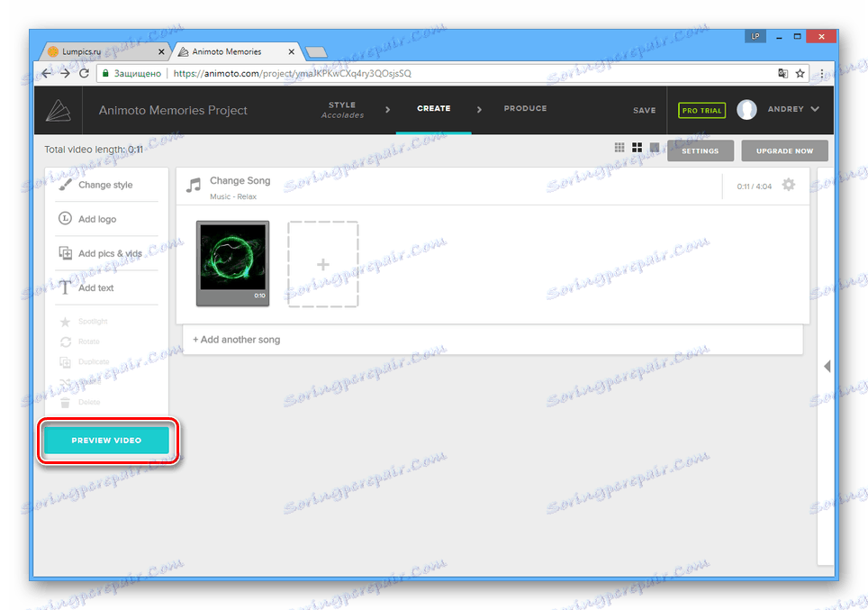The image size is (868, 610).
Task: Click the PREVIEW VIDEO button
Action: tap(106, 441)
